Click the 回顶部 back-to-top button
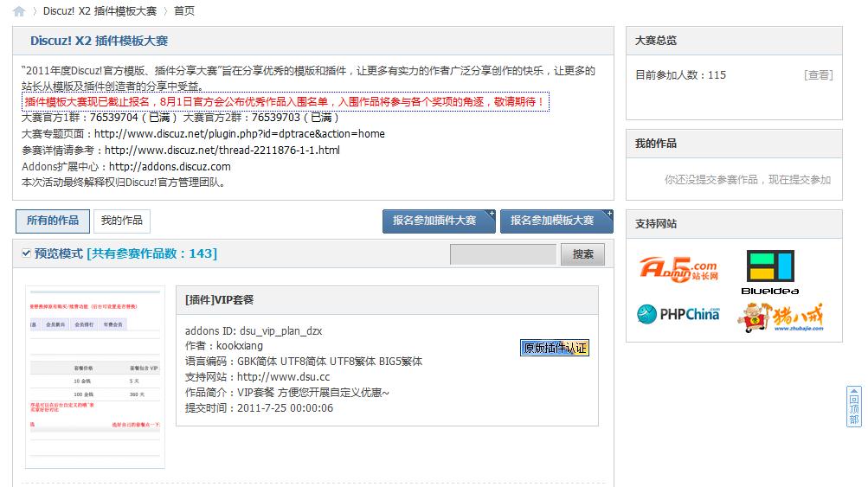 click(854, 407)
